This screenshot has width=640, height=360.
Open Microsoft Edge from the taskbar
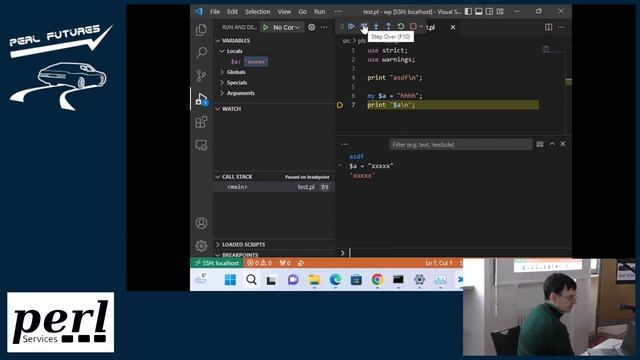[x=336, y=280]
